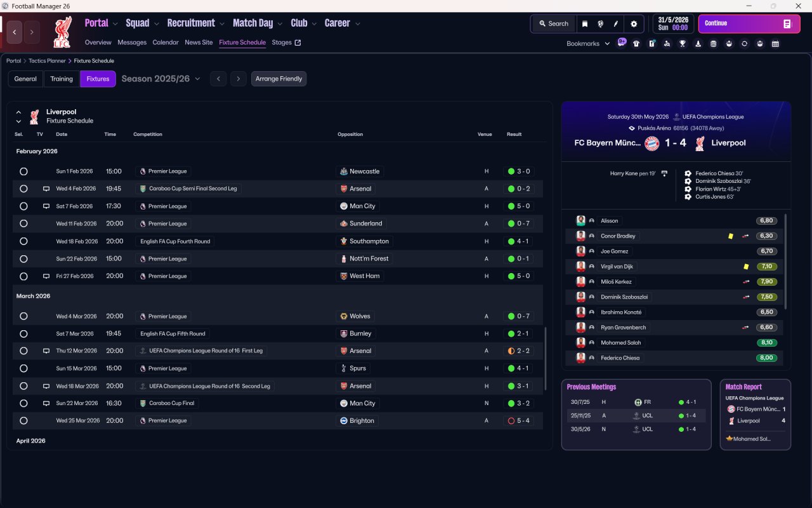The image size is (812, 508).
Task: Click Alisson's player portrait
Action: pyautogui.click(x=580, y=221)
